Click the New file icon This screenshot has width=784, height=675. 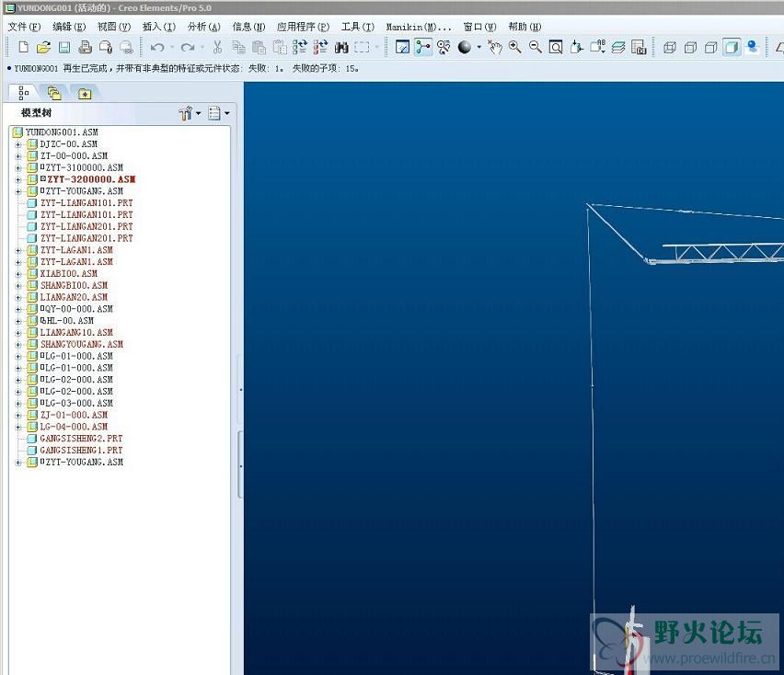click(23, 47)
